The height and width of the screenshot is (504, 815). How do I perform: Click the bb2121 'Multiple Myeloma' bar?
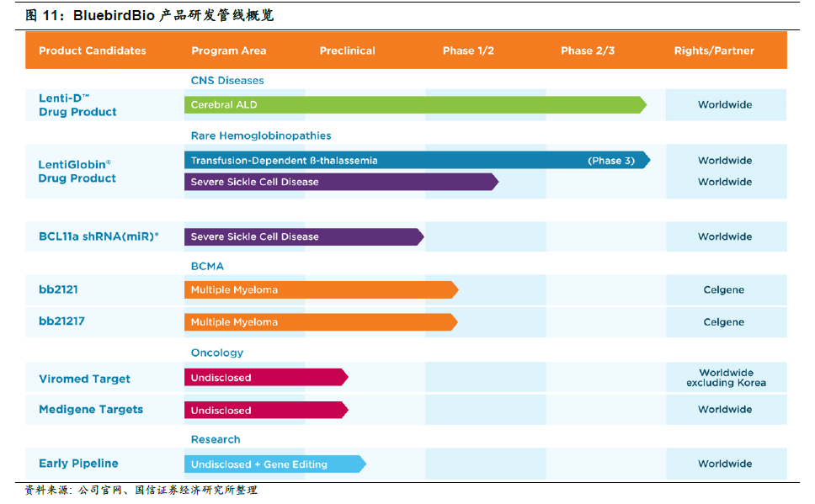(x=322, y=290)
